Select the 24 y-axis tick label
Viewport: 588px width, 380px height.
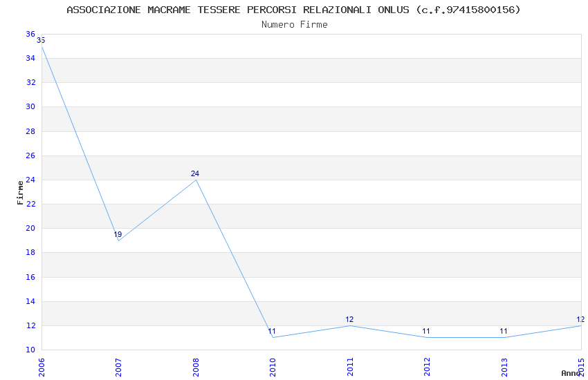point(30,180)
